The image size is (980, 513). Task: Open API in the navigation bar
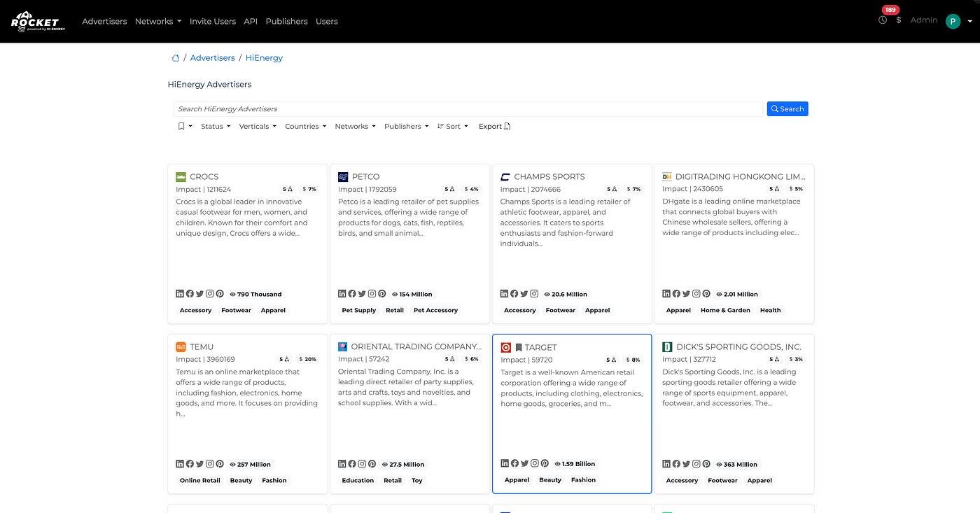pos(251,21)
